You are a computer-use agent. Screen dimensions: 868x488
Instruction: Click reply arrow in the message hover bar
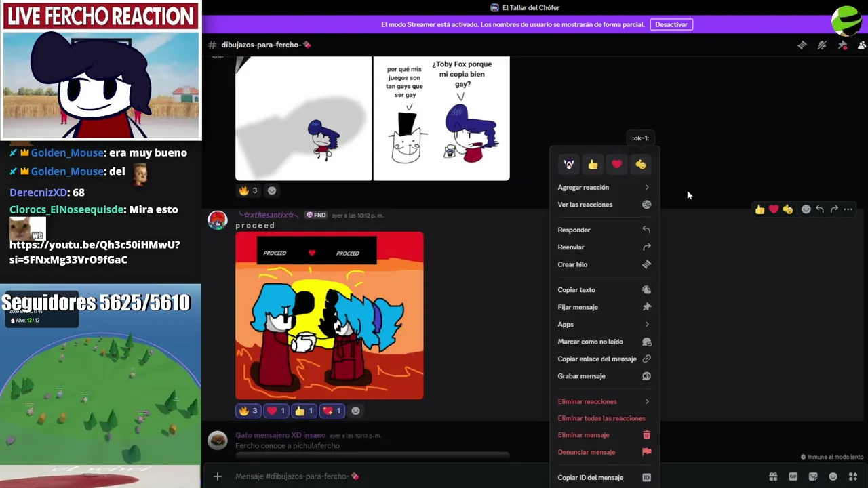pos(820,209)
